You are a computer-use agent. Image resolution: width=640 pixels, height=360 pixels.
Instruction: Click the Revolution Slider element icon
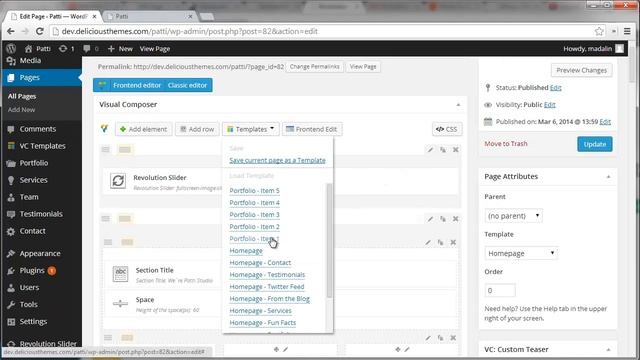(x=118, y=181)
